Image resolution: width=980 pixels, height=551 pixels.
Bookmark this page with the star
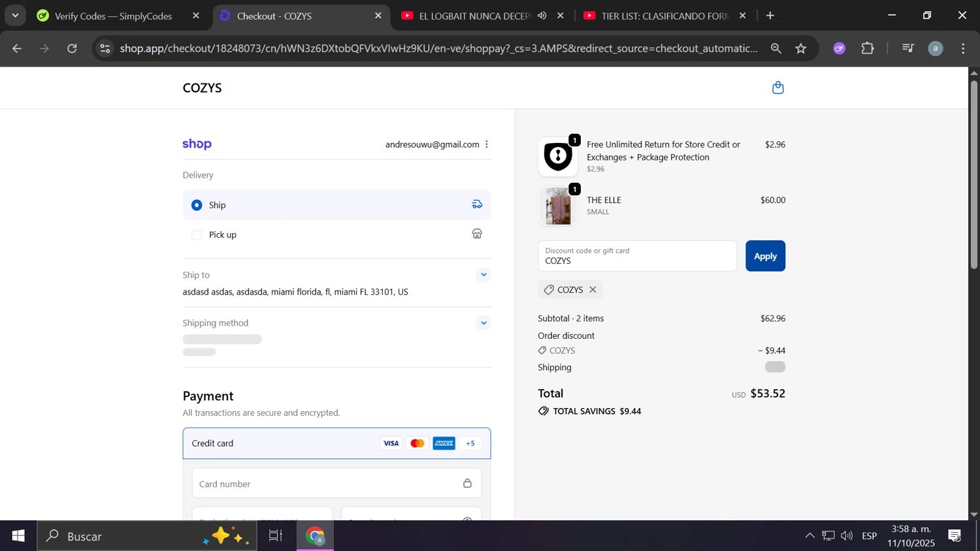(801, 48)
